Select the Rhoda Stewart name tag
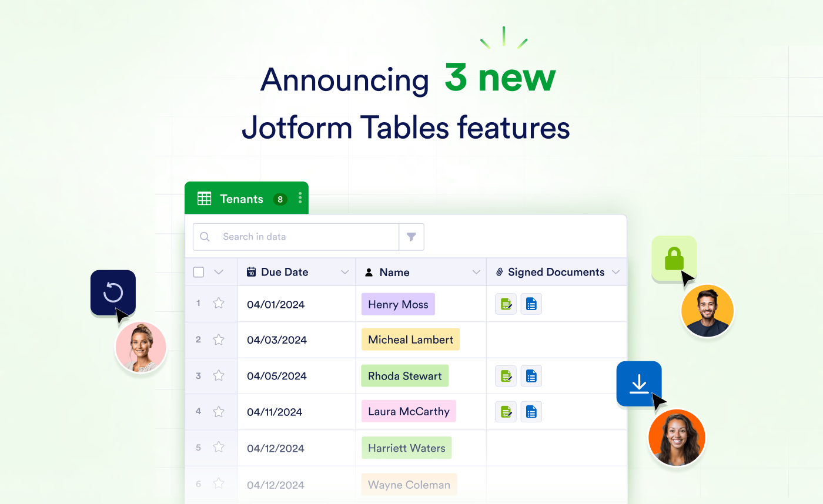The height and width of the screenshot is (504, 823). coord(404,376)
